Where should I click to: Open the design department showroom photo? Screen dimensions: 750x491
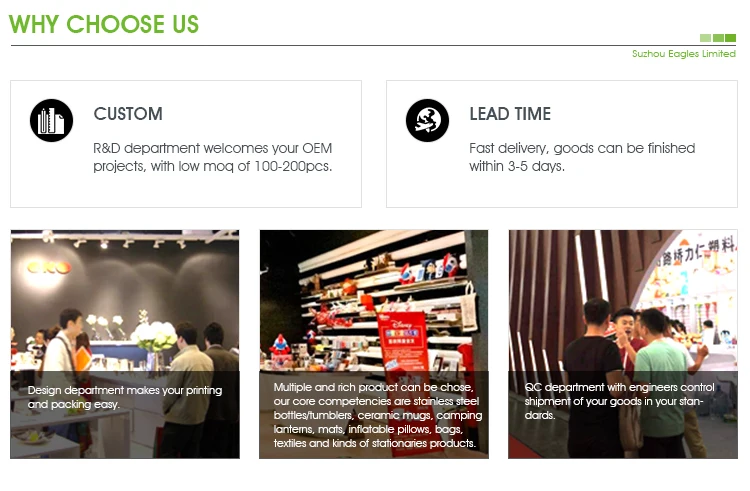(x=125, y=344)
